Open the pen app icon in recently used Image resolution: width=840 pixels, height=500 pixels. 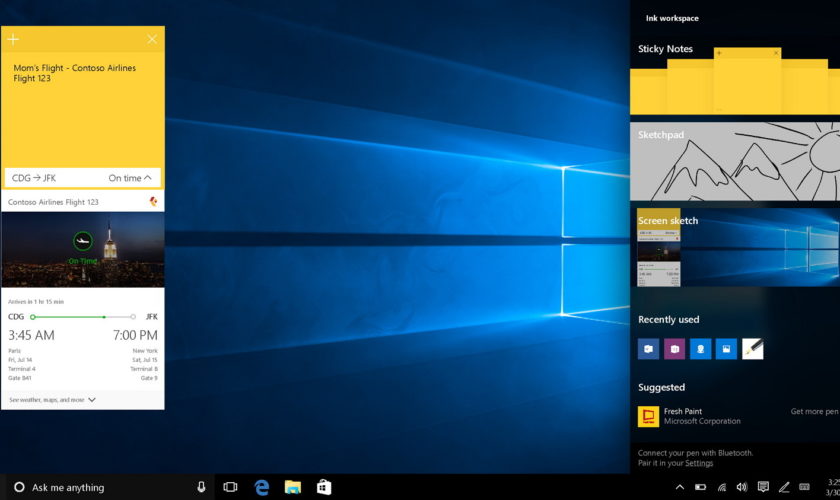[752, 348]
